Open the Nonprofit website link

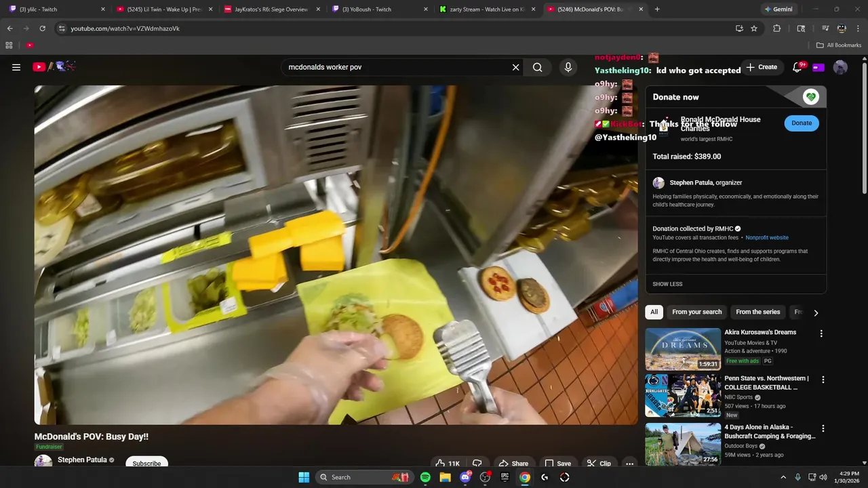tap(767, 238)
